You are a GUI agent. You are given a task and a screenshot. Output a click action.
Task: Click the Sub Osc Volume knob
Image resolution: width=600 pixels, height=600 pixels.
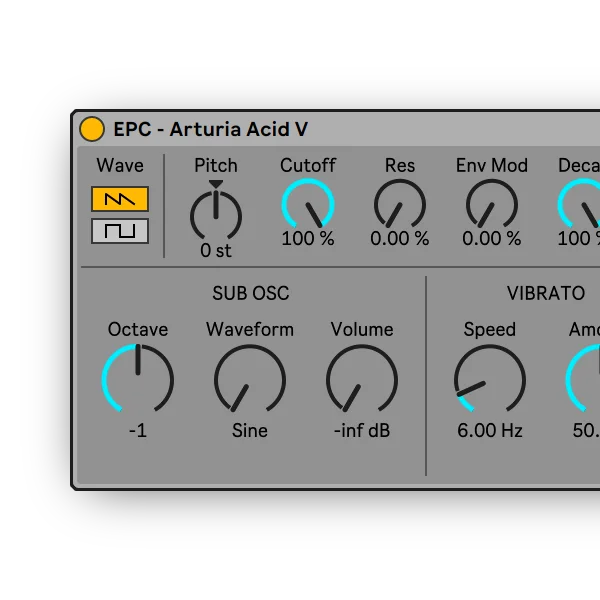362,379
